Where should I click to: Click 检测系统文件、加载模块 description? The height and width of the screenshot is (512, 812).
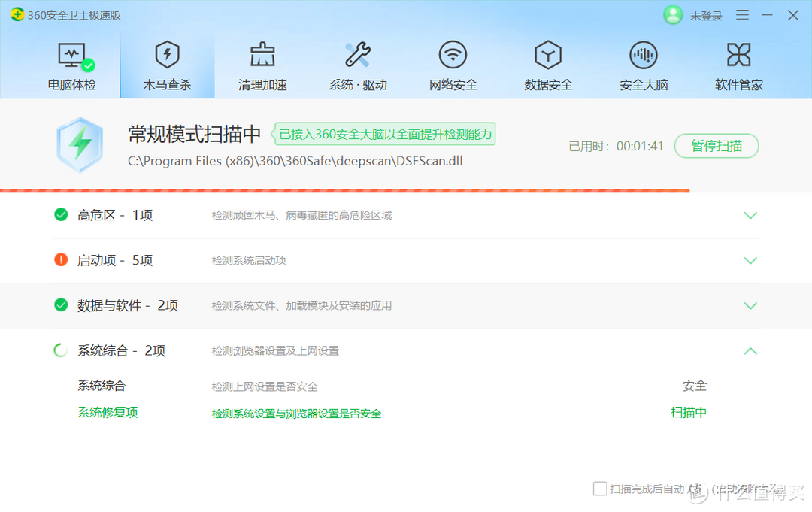tap(301, 306)
